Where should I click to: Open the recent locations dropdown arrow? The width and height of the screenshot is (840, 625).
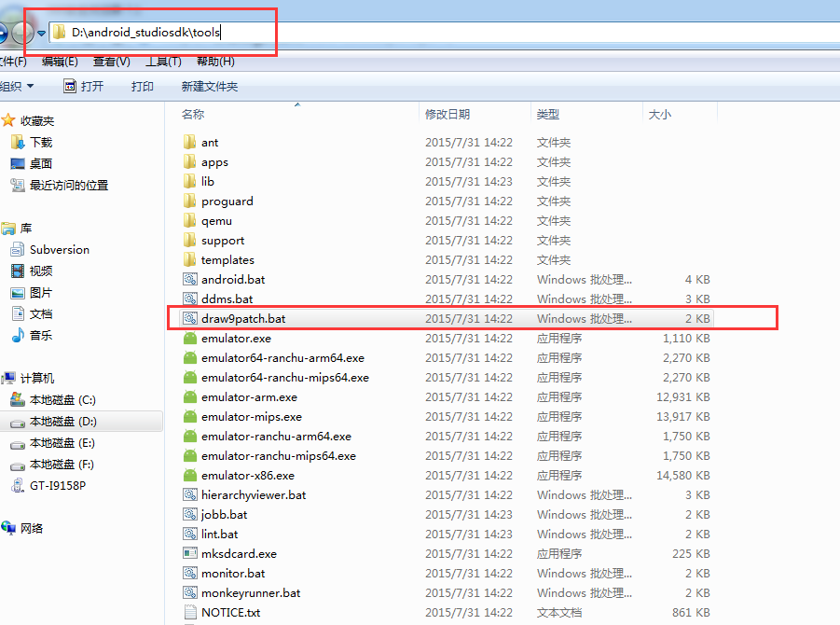tap(41, 34)
